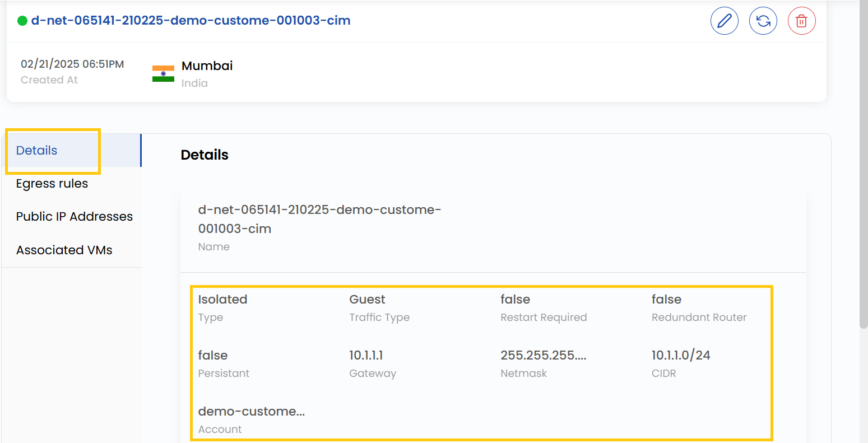Select the Associated VMs tab
The height and width of the screenshot is (443, 868).
click(x=64, y=250)
